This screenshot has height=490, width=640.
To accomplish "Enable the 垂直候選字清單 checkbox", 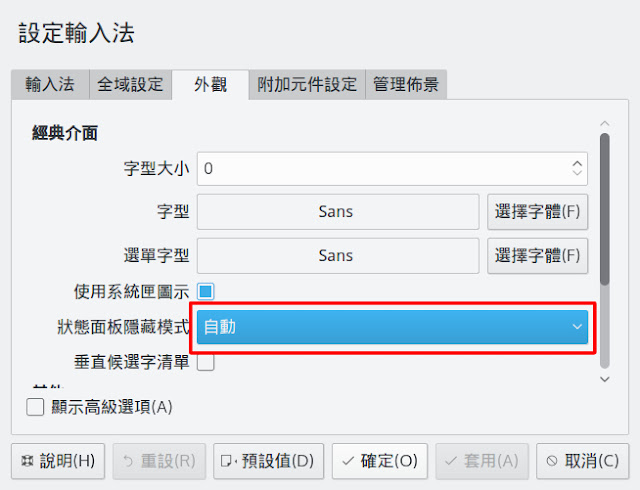I will [x=206, y=362].
